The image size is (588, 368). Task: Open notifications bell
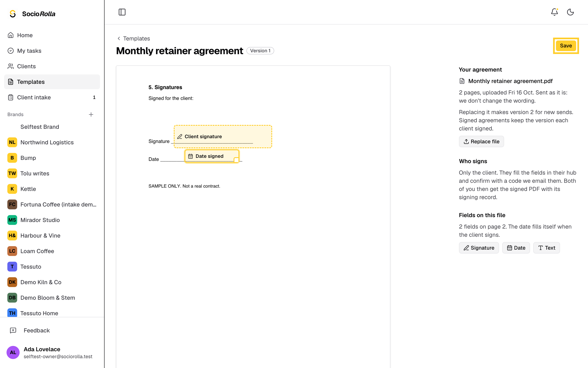click(x=554, y=12)
